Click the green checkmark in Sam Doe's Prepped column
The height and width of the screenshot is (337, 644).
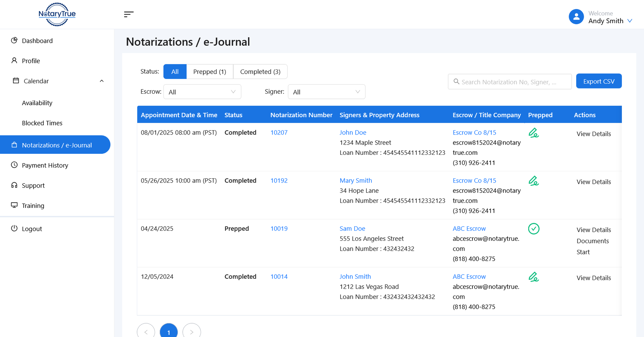(534, 229)
